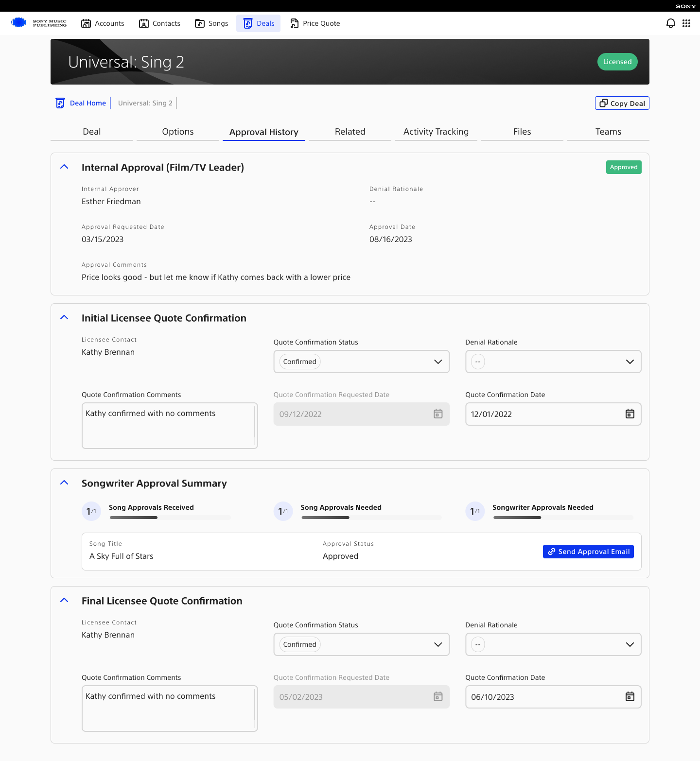Viewport: 700px width, 761px height.
Task: Switch to the Options tab
Action: [178, 132]
